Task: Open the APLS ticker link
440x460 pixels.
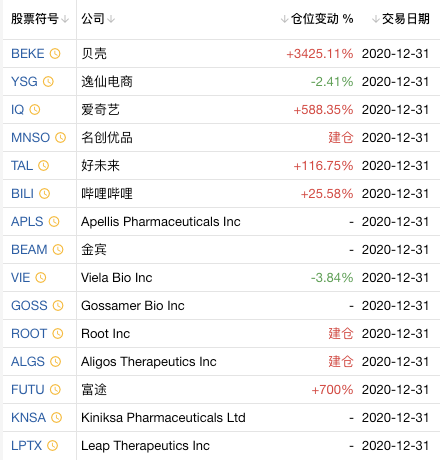Action: tap(27, 222)
